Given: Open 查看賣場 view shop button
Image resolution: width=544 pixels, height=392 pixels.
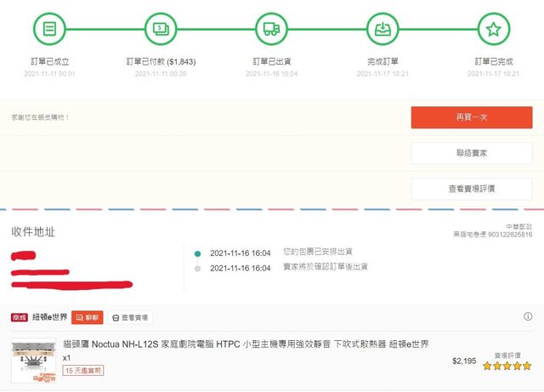Looking at the screenshot, I should coord(130,317).
